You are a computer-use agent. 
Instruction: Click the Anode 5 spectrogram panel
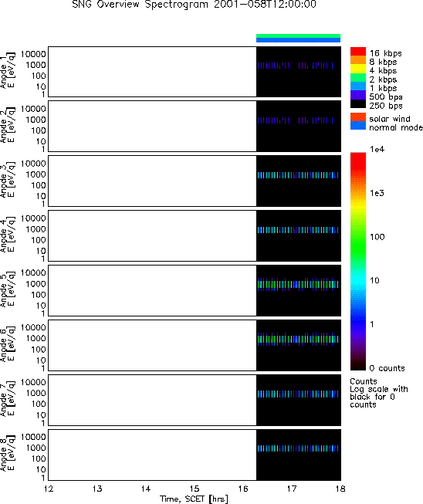[195, 290]
